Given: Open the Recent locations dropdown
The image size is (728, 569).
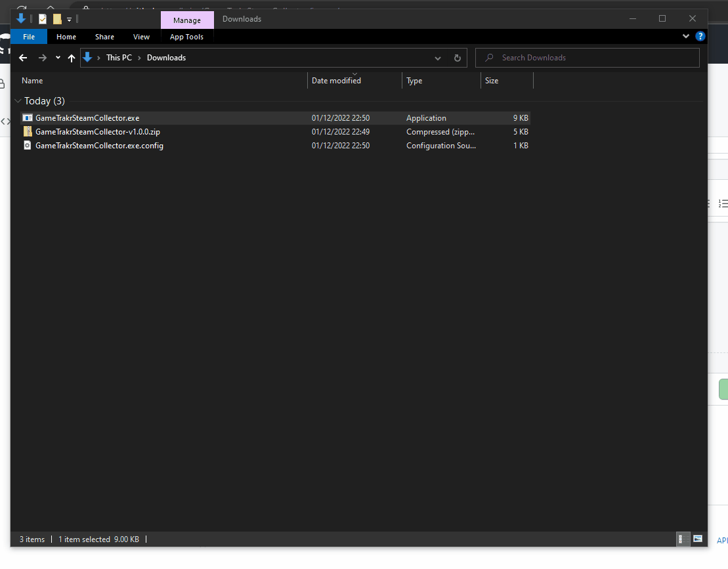Looking at the screenshot, I should tap(58, 58).
